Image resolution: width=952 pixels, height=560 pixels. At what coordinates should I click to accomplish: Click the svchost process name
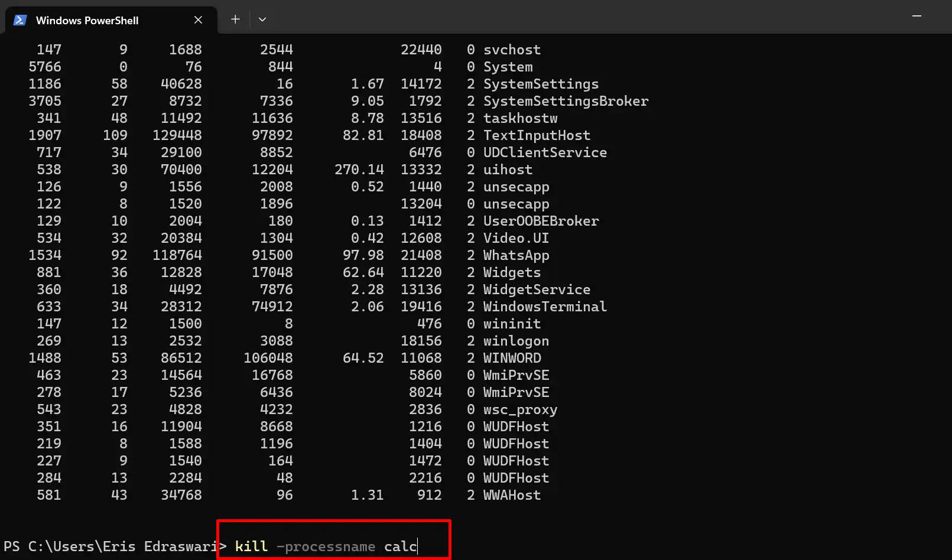tap(512, 50)
